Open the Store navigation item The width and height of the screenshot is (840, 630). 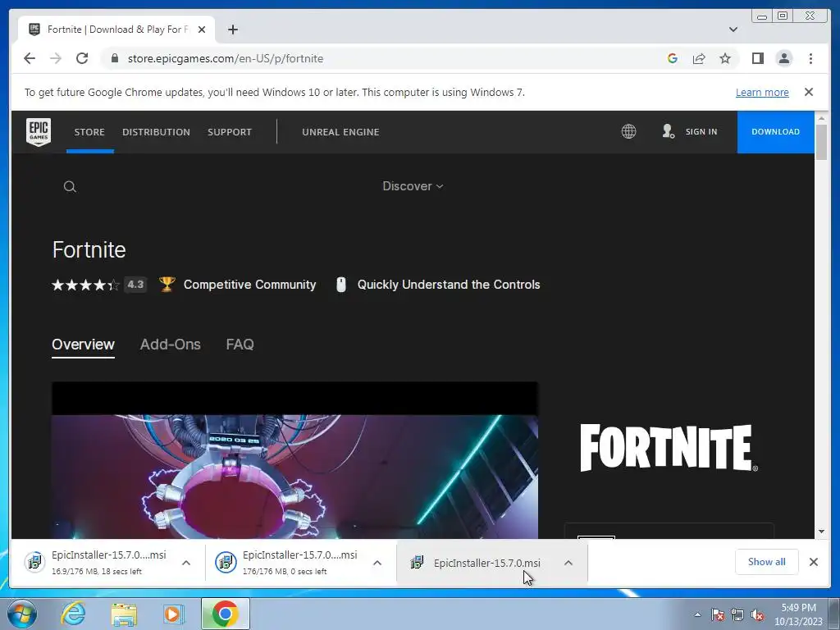point(89,132)
